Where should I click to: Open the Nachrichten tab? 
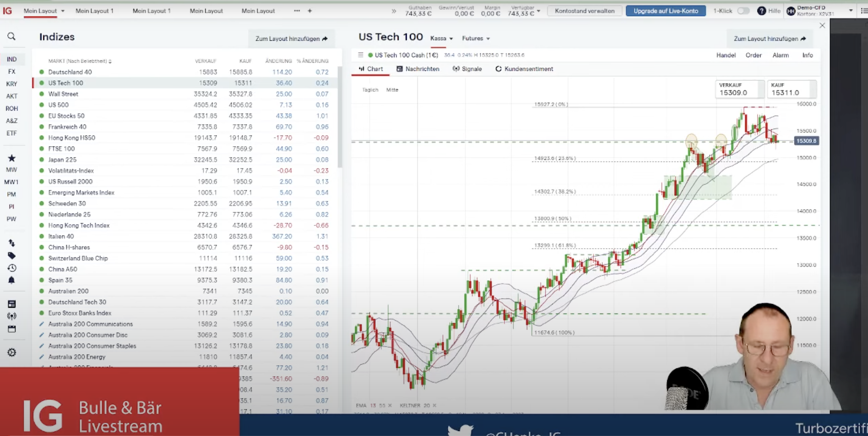418,69
